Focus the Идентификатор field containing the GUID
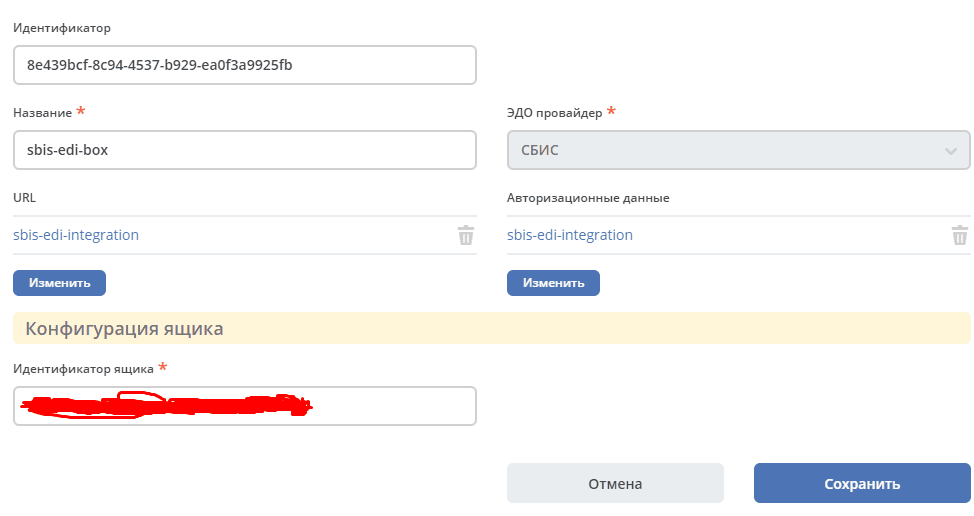This screenshot has height=516, width=974. pos(245,65)
